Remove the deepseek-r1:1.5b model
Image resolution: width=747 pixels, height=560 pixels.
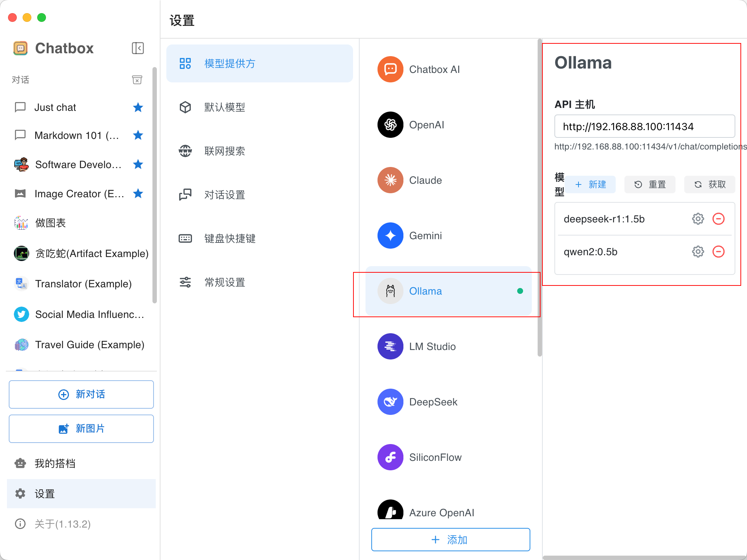[719, 219]
